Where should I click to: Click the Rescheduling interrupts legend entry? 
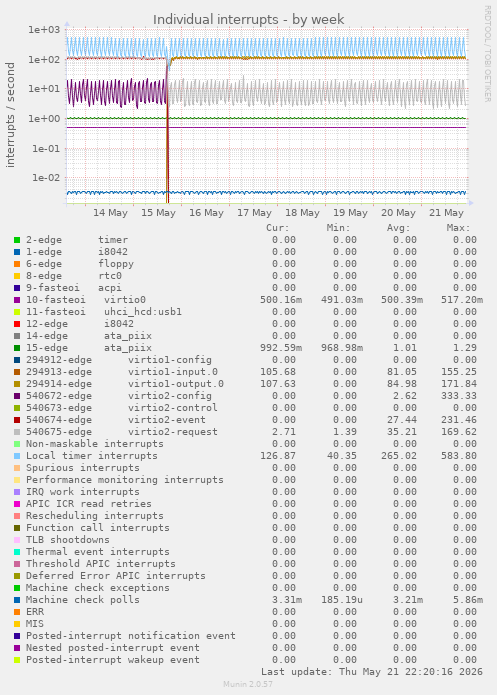(94, 516)
